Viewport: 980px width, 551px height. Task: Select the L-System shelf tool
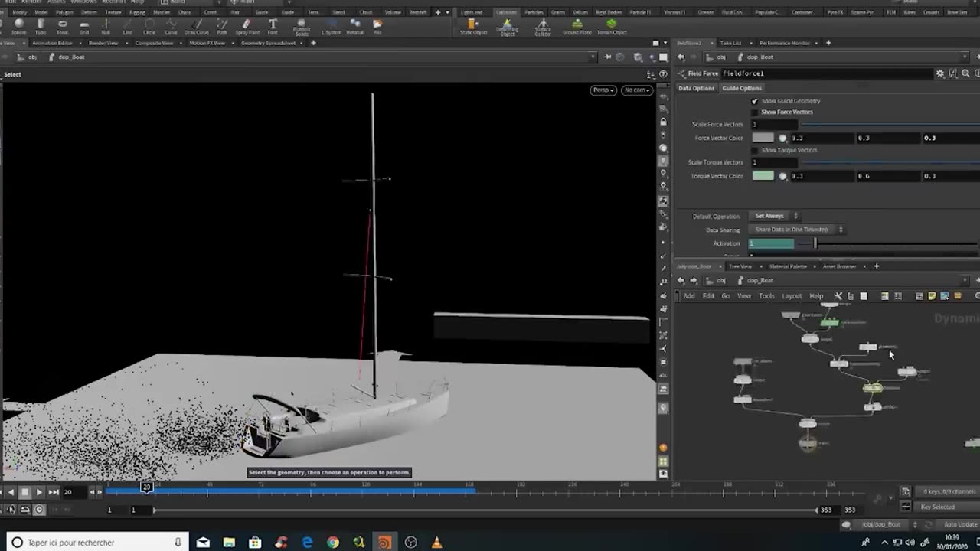tap(332, 27)
